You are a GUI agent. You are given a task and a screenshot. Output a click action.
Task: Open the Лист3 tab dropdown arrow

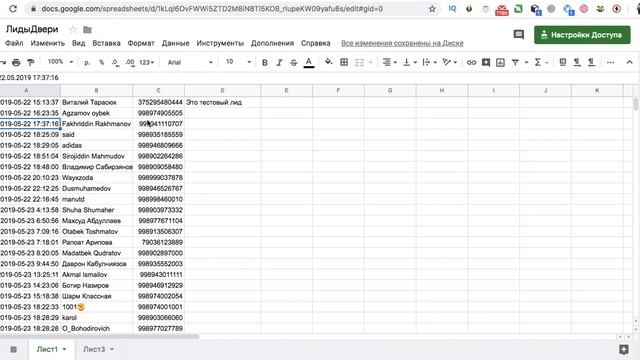coord(111,349)
